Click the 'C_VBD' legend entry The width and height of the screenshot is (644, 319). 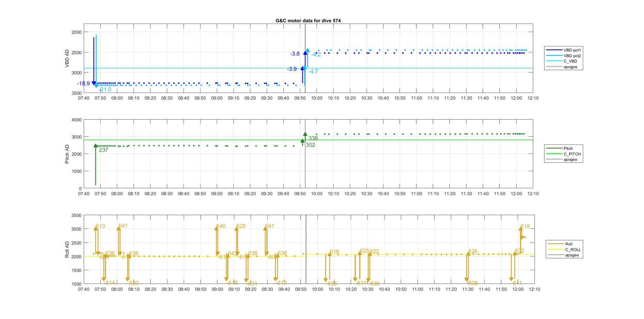[561, 61]
